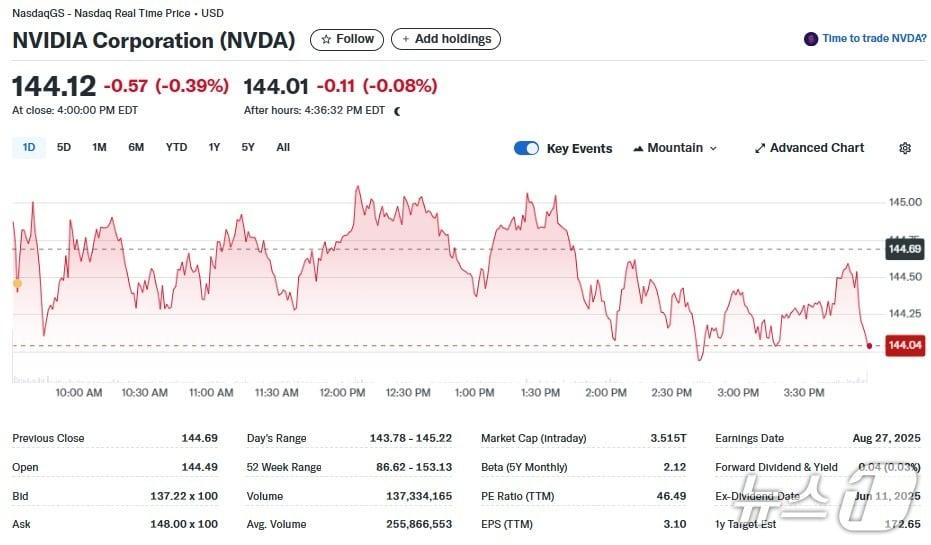The image size is (931, 545).
Task: Click the after hours moon icon
Action: 398,111
